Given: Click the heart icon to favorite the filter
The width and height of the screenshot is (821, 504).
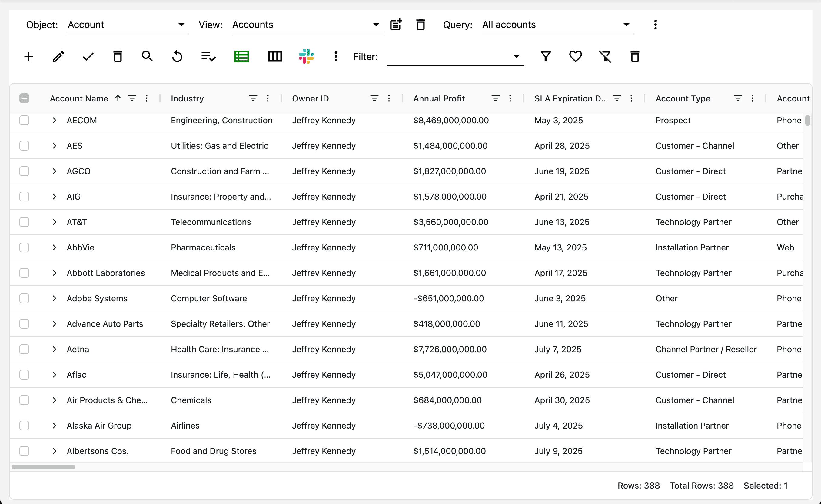Looking at the screenshot, I should coord(575,56).
